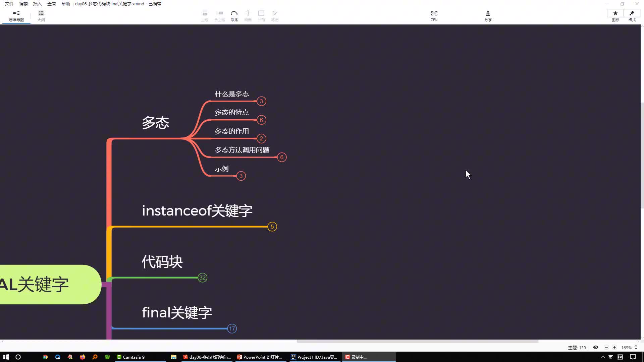Image resolution: width=644 pixels, height=362 pixels.
Task: Toggle the eye visibility icon in status bar
Action: pyautogui.click(x=596, y=347)
